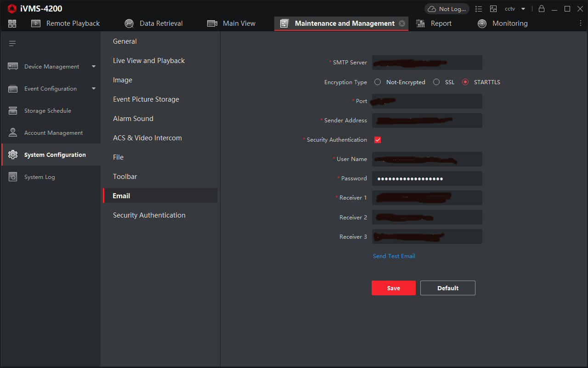This screenshot has height=368, width=588.
Task: Click the Save button
Action: pos(393,287)
